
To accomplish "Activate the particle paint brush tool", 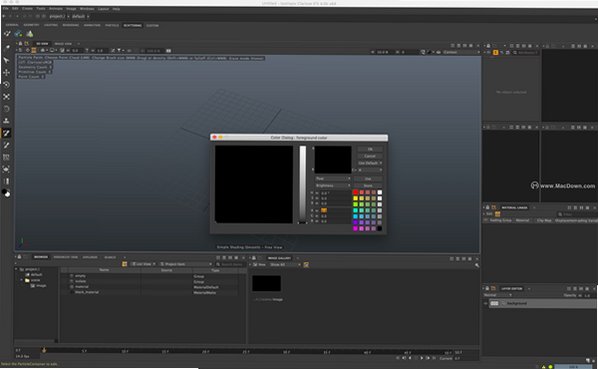I will (6, 133).
